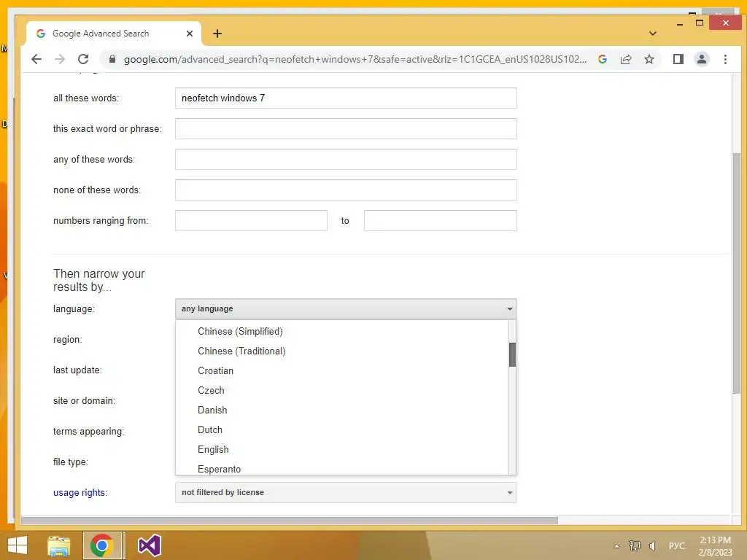The image size is (747, 560).
Task: Open the tab search chevron
Action: 653,34
